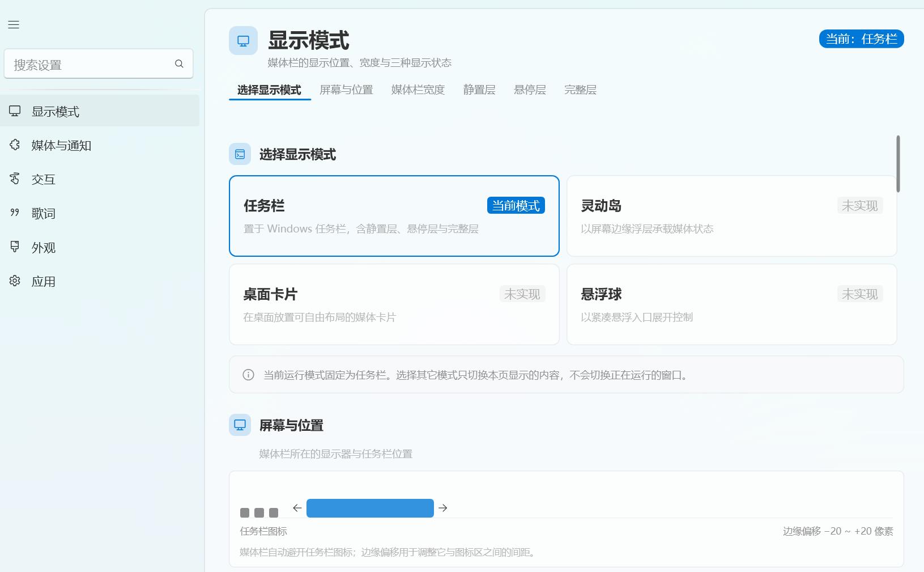
Task: Open the 悬停层 tab
Action: pyautogui.click(x=530, y=90)
